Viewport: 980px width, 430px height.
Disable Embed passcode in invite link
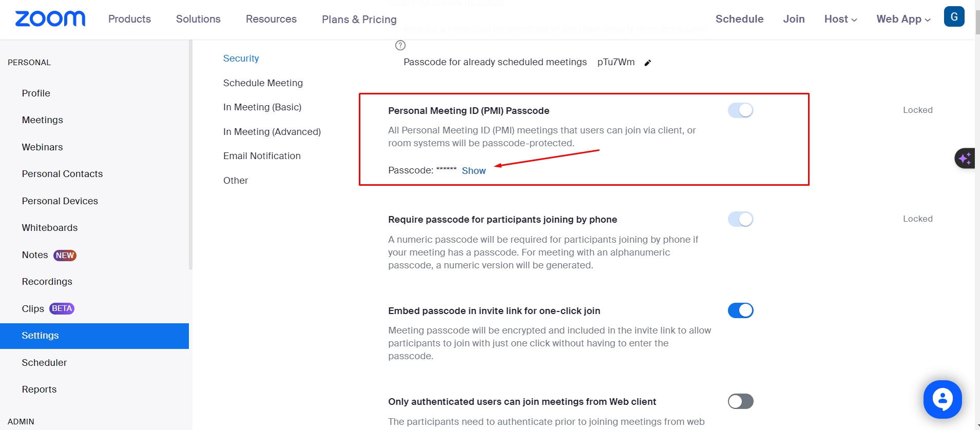[740, 310]
